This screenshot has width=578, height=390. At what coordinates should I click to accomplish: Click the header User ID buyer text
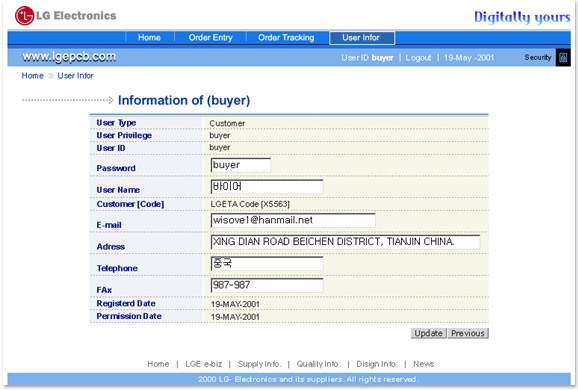(x=368, y=58)
